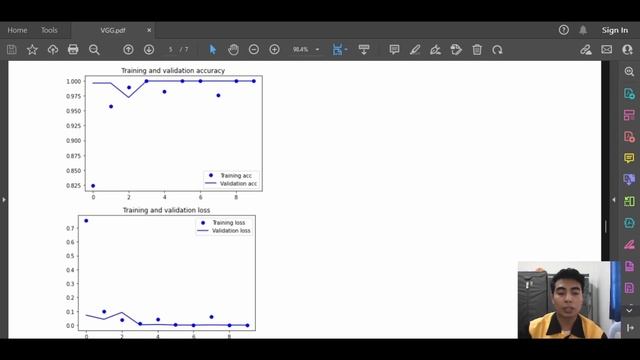Zoom out with the minus circle
Viewport: 640px width, 360px height.
[x=254, y=50]
